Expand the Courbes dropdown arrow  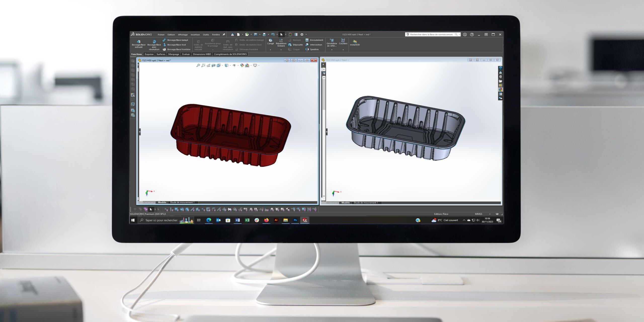click(343, 50)
